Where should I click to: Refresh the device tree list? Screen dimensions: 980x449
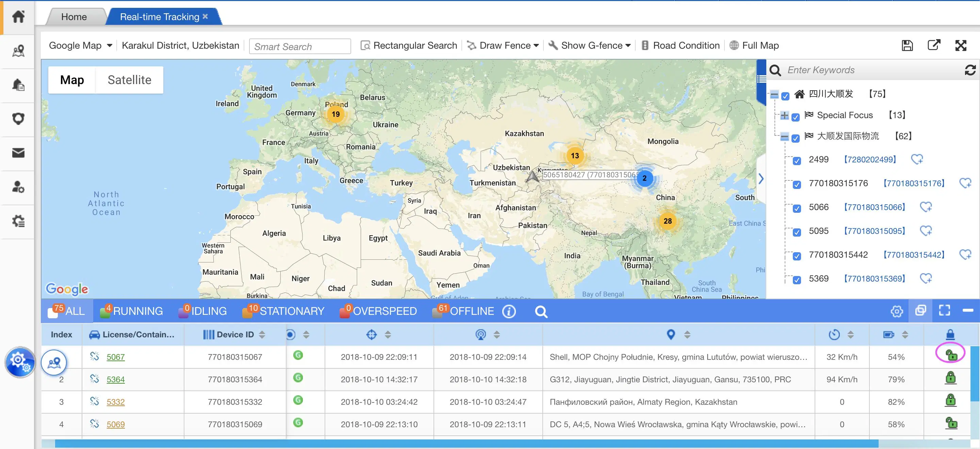[970, 70]
